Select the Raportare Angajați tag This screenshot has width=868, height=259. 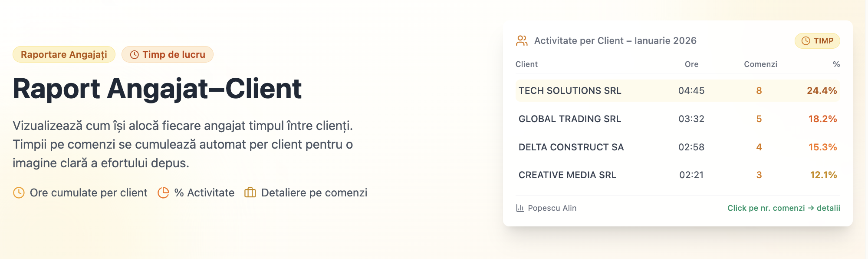click(x=64, y=55)
